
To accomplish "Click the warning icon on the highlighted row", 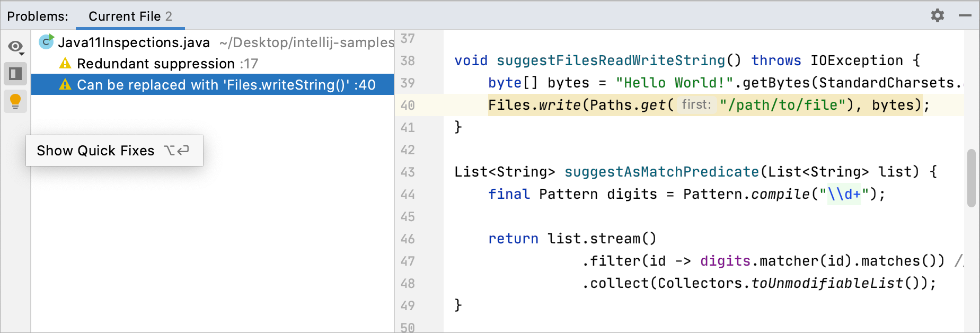I will [65, 85].
